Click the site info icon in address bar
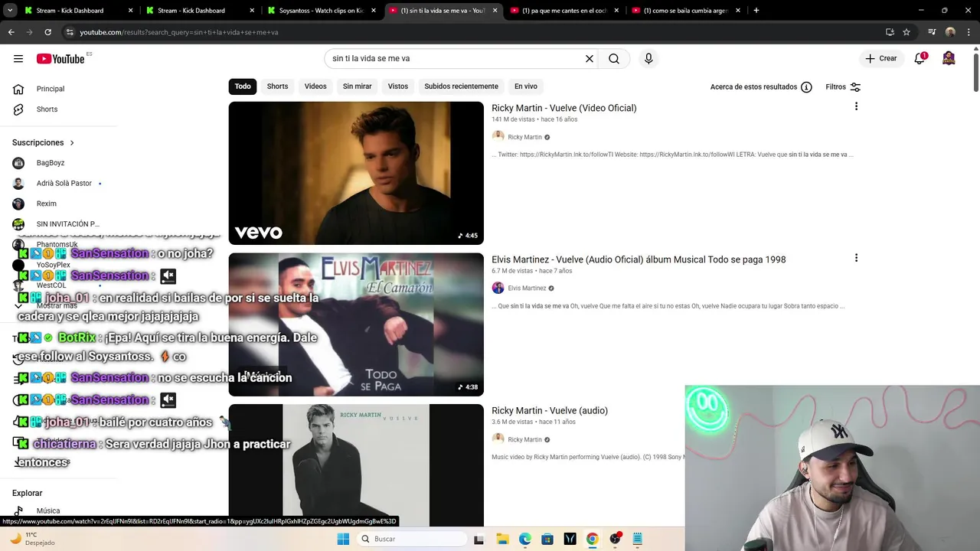Image resolution: width=980 pixels, height=551 pixels. tap(70, 32)
